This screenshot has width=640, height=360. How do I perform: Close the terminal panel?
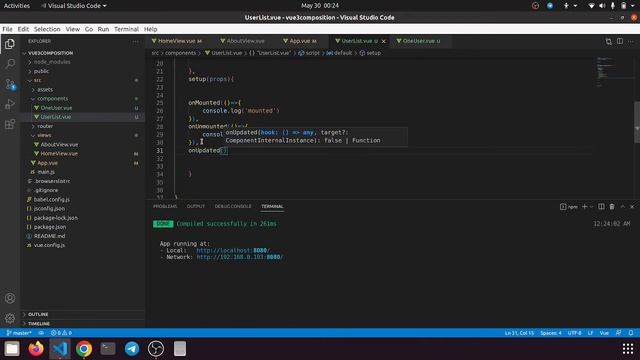pyautogui.click(x=632, y=207)
